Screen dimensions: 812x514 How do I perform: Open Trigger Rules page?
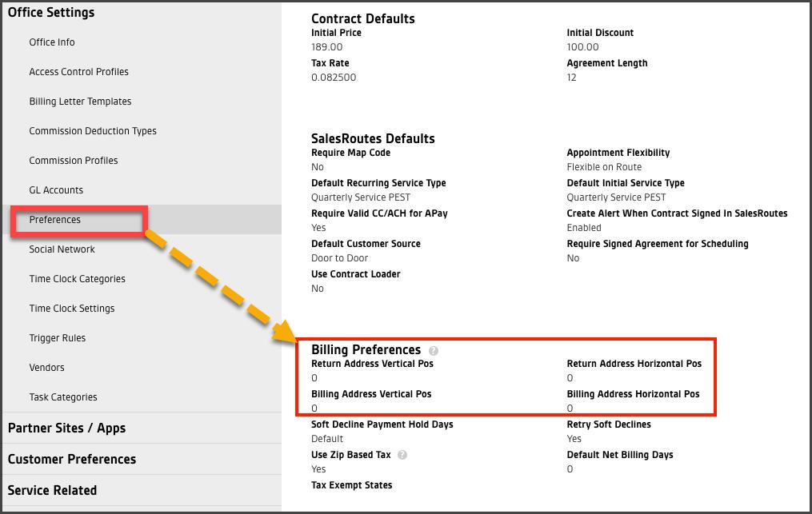click(x=58, y=338)
